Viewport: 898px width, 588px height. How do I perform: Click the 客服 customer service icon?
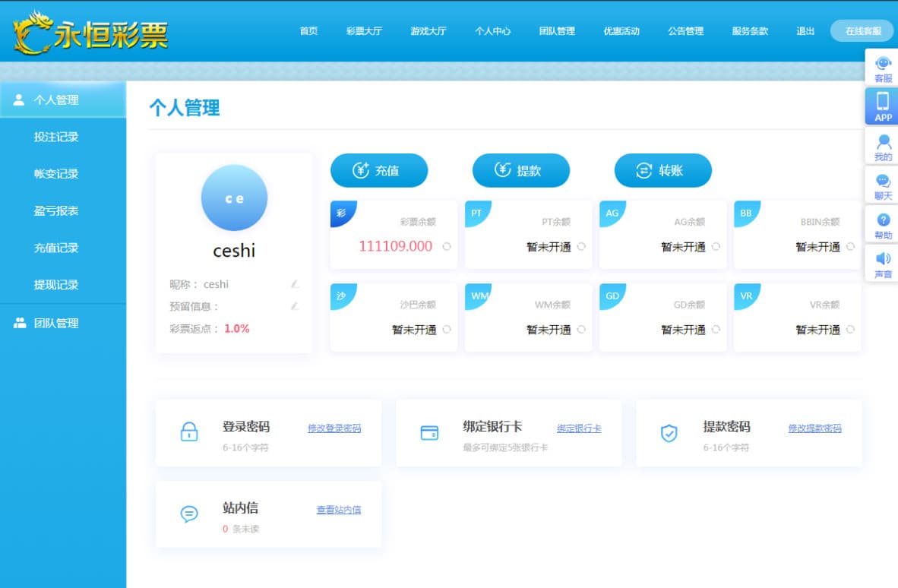[883, 65]
